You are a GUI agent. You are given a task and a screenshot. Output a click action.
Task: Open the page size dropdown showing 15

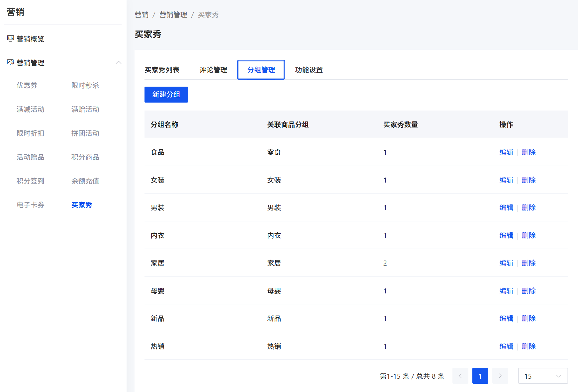tap(542, 376)
